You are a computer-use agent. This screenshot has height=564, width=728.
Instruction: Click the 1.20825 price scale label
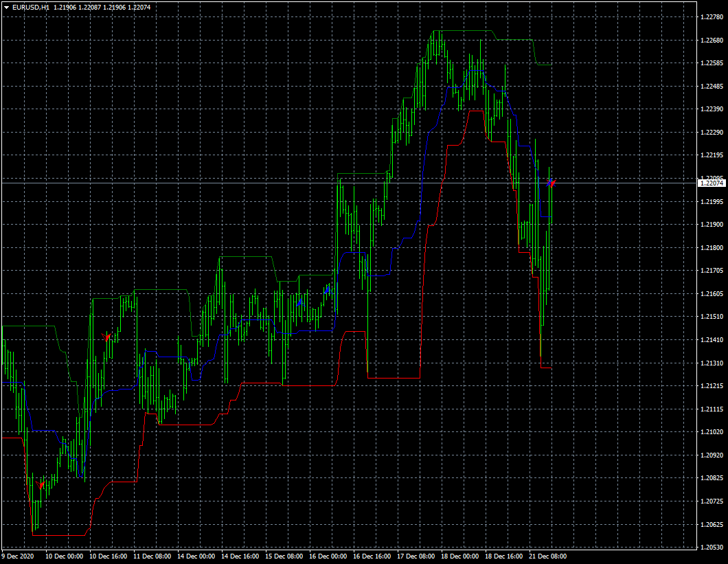click(712, 477)
